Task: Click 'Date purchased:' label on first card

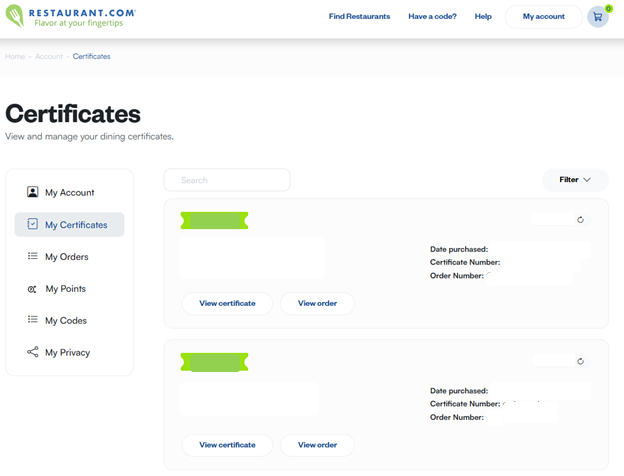Action: click(459, 249)
